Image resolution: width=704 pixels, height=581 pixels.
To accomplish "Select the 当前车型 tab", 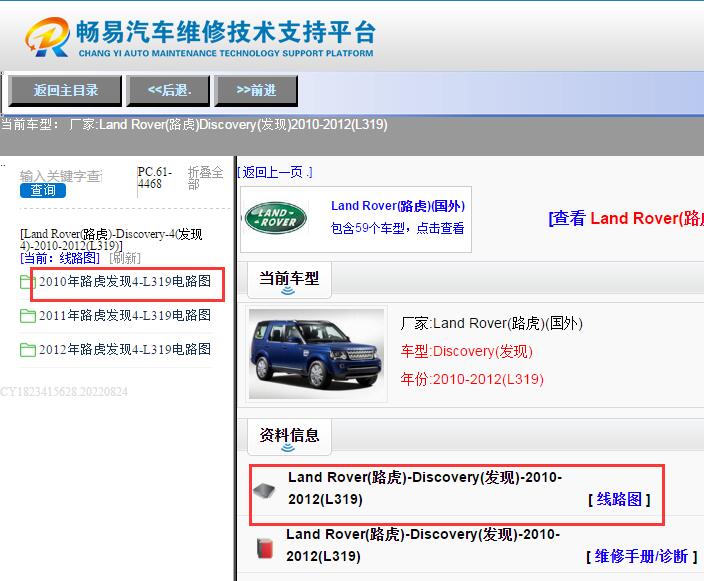I will click(289, 279).
